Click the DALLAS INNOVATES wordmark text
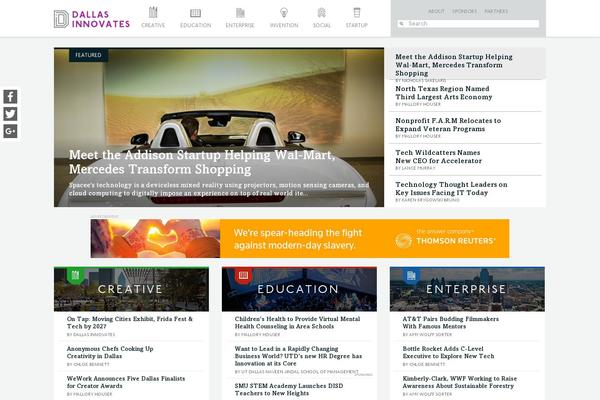This screenshot has width=600, height=400. tap(101, 19)
